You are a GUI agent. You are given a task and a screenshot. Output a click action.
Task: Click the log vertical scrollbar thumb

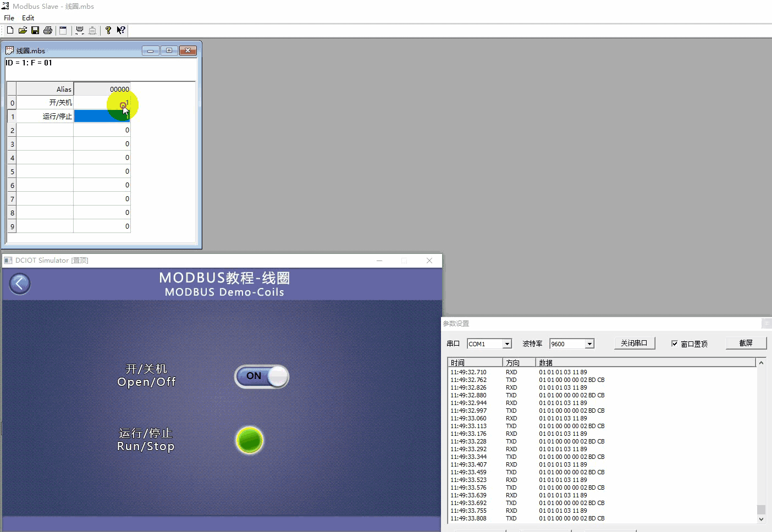(x=761, y=509)
